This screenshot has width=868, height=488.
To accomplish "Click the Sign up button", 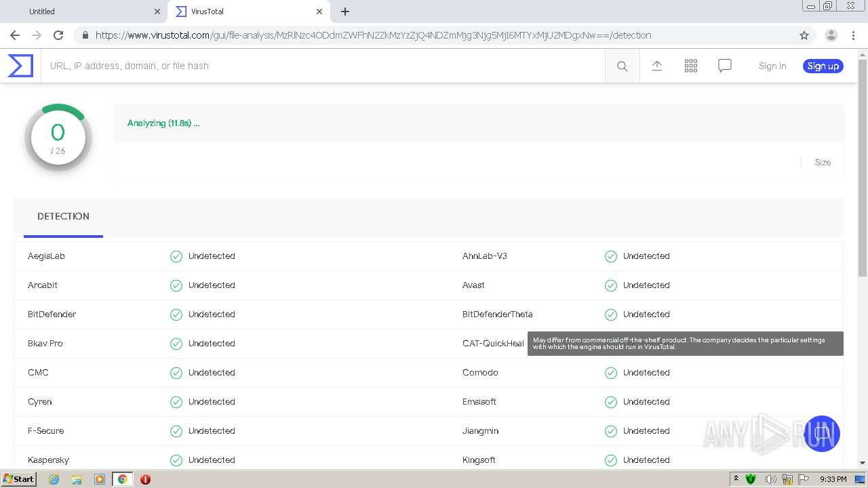I will pos(823,66).
